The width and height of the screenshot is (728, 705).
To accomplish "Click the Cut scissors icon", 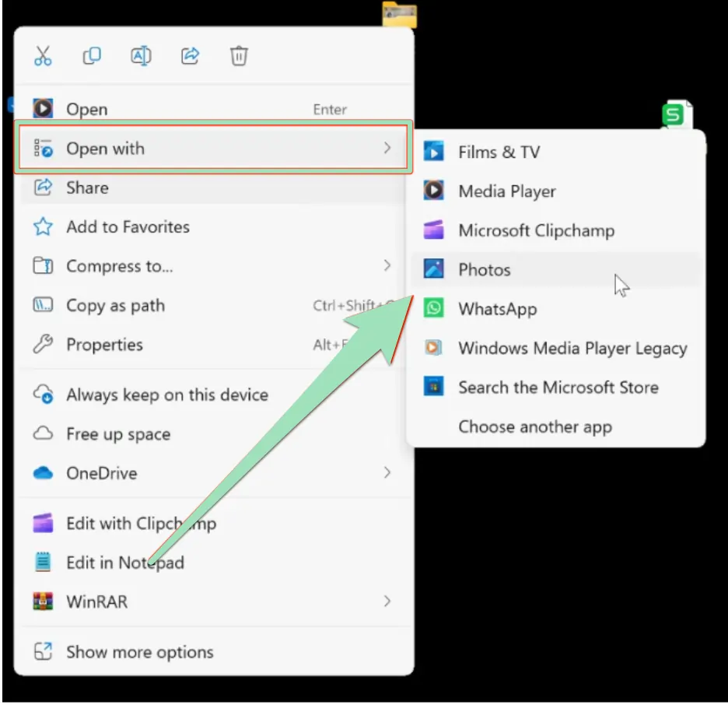I will point(43,56).
